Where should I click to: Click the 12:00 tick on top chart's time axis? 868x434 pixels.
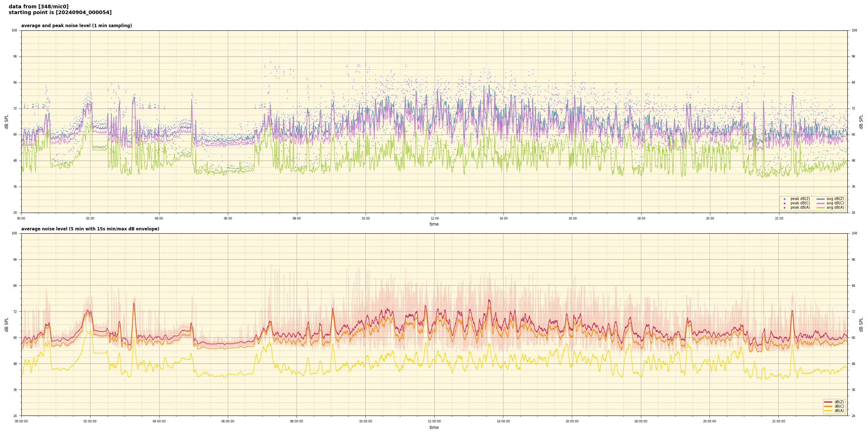[x=434, y=218]
